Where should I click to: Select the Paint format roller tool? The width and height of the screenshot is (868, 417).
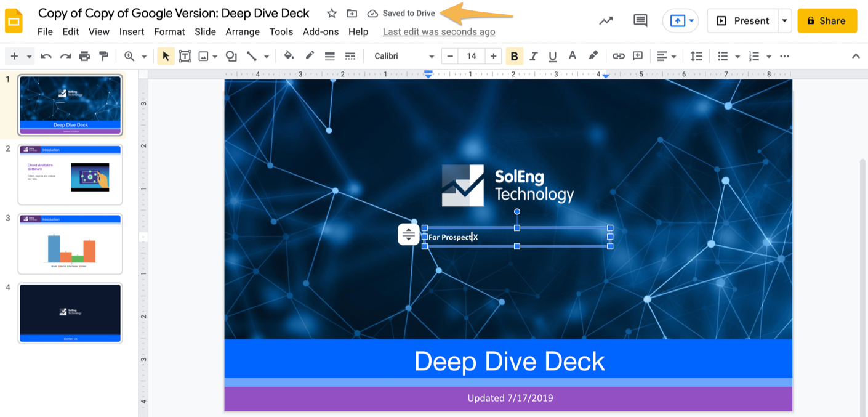(104, 57)
